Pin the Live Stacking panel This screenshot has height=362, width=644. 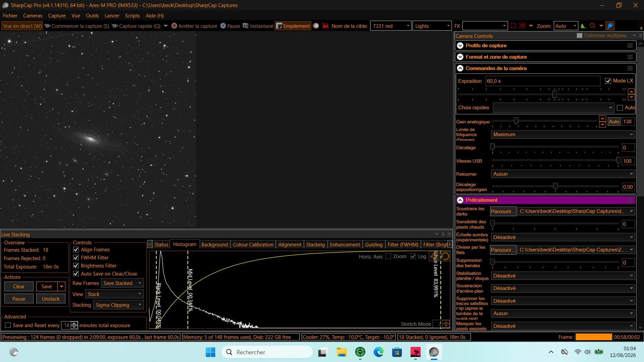(443, 234)
